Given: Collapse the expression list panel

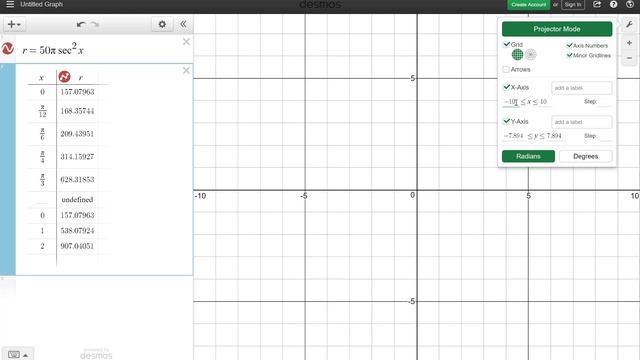Looking at the screenshot, I should 183,24.
